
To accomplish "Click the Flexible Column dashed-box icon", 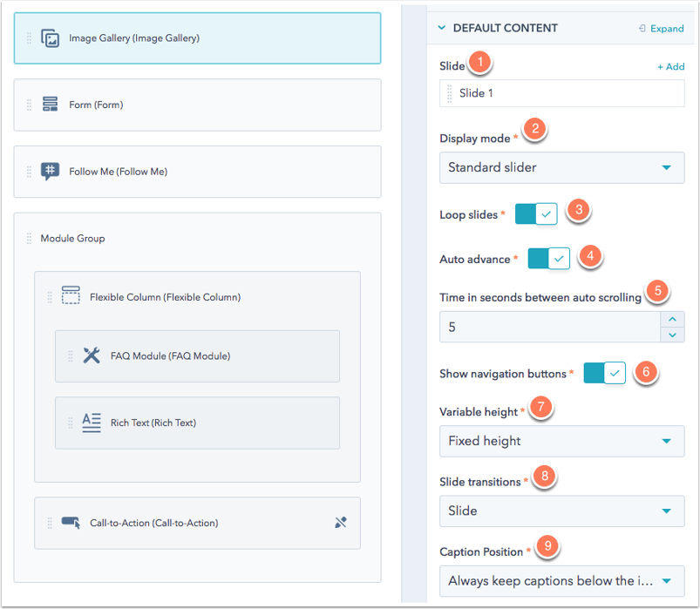I will (x=71, y=295).
